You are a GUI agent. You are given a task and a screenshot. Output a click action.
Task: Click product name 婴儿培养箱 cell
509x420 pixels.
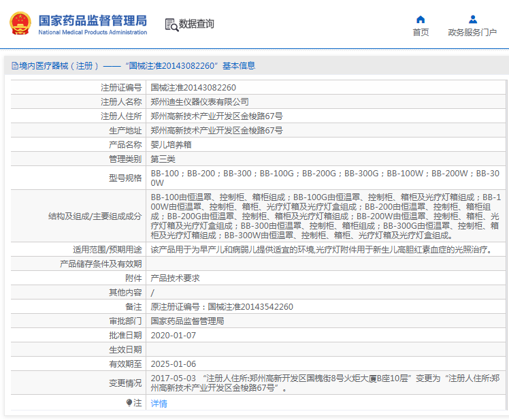point(170,144)
